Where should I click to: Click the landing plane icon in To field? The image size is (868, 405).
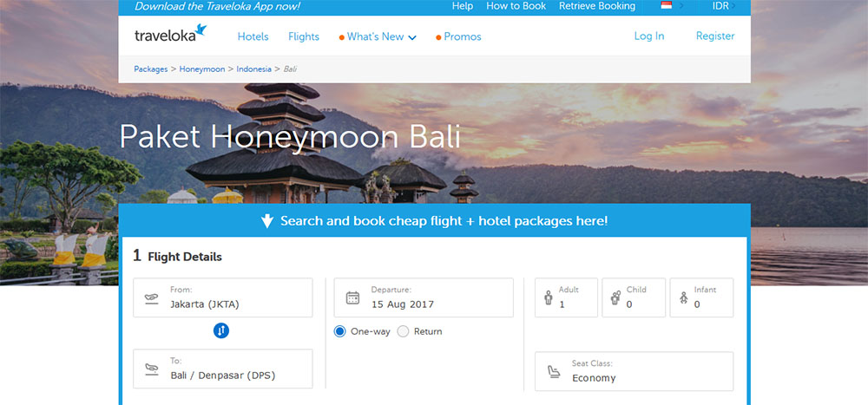point(151,369)
